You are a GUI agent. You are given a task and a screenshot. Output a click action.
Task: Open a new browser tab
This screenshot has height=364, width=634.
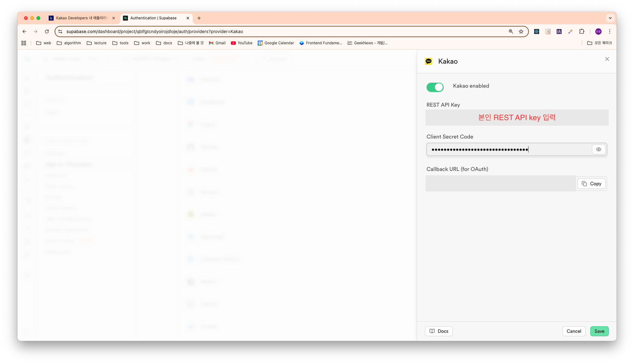click(x=199, y=18)
